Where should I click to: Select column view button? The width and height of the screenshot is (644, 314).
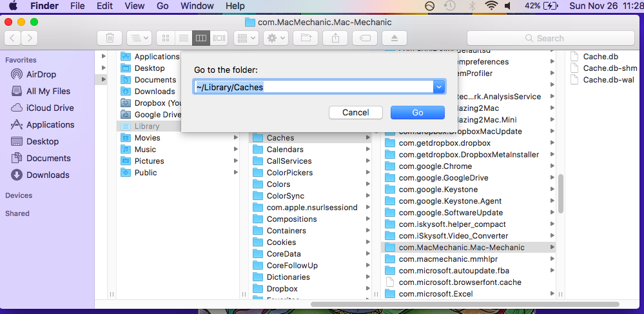tap(201, 38)
